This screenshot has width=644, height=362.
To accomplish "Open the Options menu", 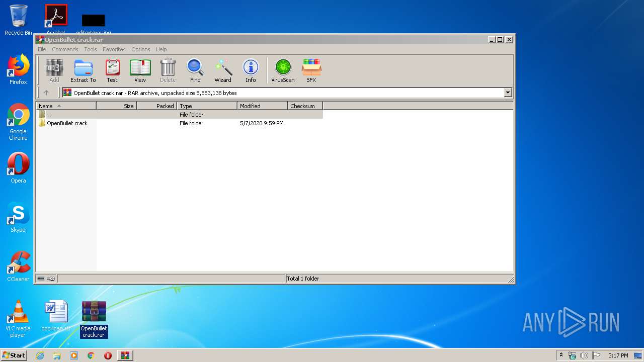I will coord(141,49).
